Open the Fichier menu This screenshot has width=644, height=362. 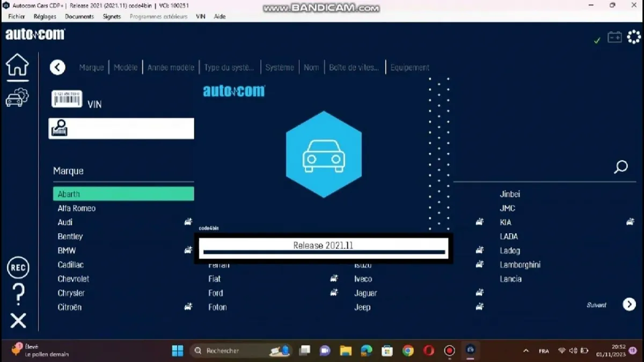pos(17,17)
